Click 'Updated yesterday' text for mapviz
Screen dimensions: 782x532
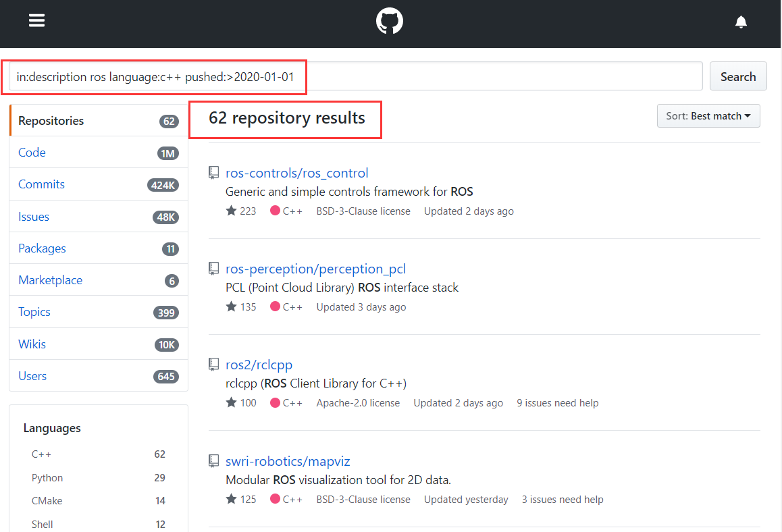pyautogui.click(x=466, y=499)
